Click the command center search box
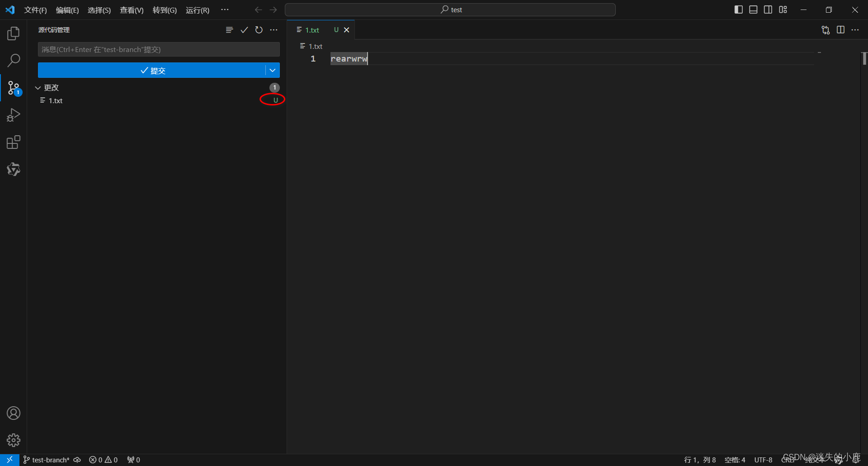This screenshot has width=868, height=466. (x=450, y=10)
